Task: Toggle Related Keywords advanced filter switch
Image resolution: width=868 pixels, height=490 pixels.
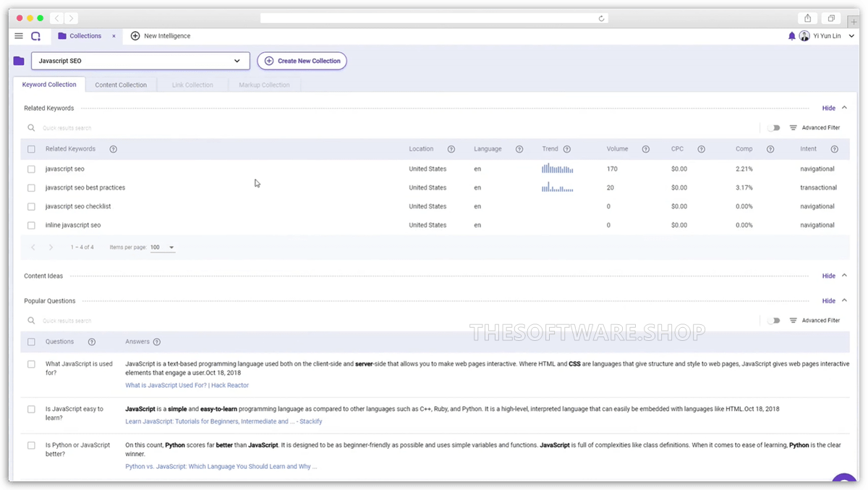Action: point(775,127)
